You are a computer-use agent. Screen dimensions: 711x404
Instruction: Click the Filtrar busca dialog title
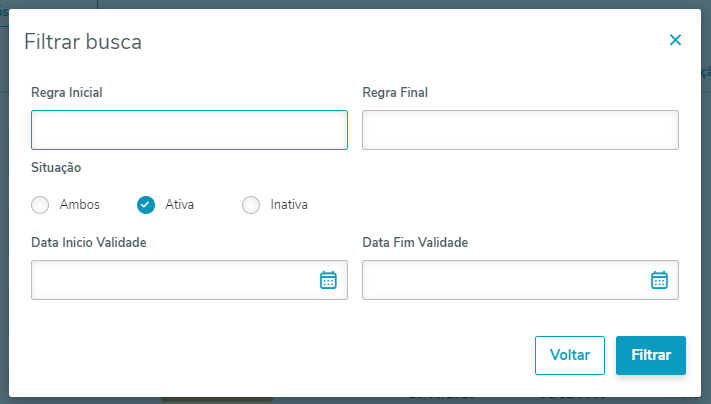point(83,42)
